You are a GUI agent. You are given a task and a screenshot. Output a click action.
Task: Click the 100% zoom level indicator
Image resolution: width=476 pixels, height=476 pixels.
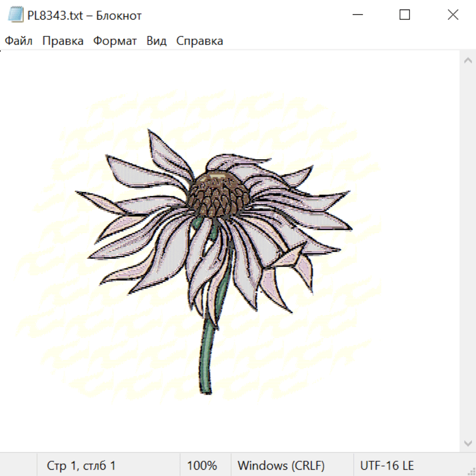coord(202,465)
